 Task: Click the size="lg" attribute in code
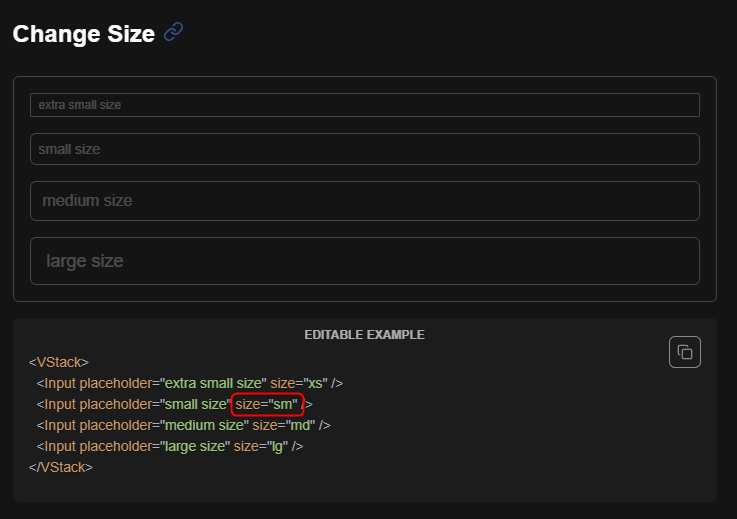(261, 446)
